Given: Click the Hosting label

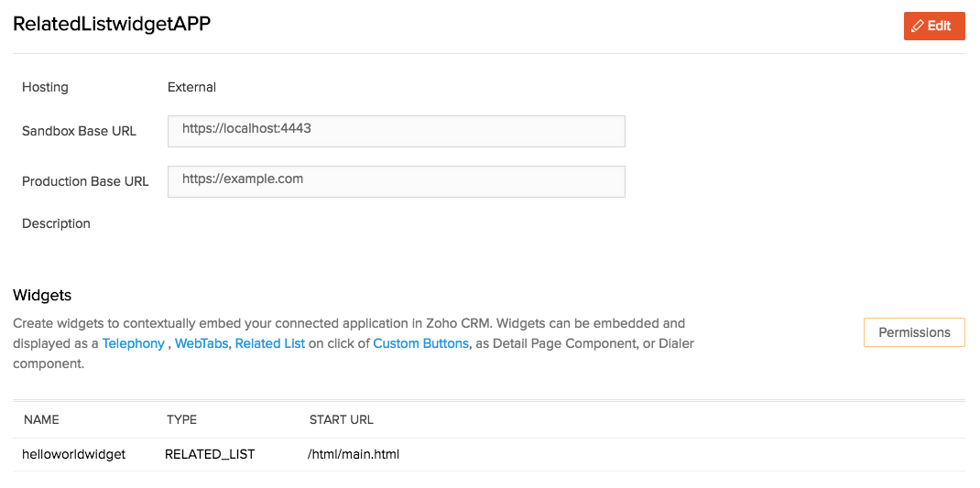Looking at the screenshot, I should pos(45,88).
